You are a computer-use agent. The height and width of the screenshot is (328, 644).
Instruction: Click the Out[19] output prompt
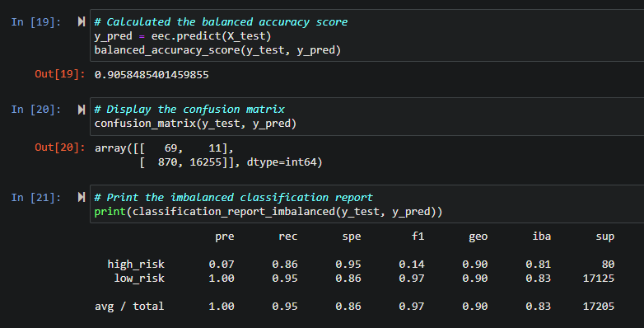click(x=60, y=74)
